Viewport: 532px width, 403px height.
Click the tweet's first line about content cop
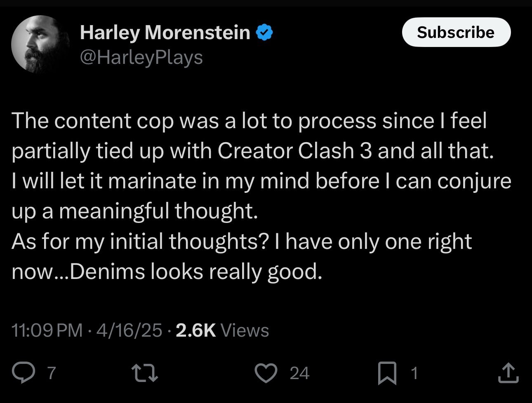pyautogui.click(x=249, y=121)
